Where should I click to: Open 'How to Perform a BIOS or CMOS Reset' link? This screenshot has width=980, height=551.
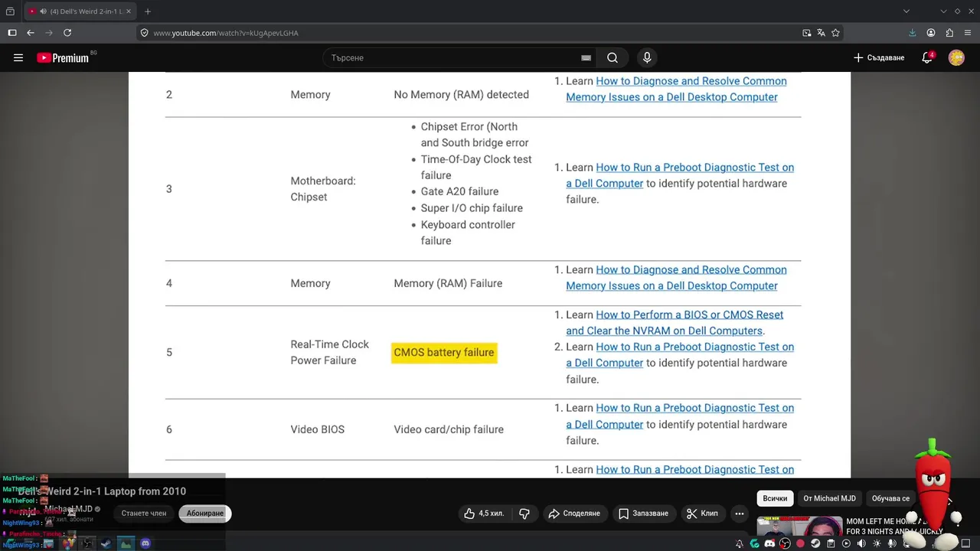[689, 315]
